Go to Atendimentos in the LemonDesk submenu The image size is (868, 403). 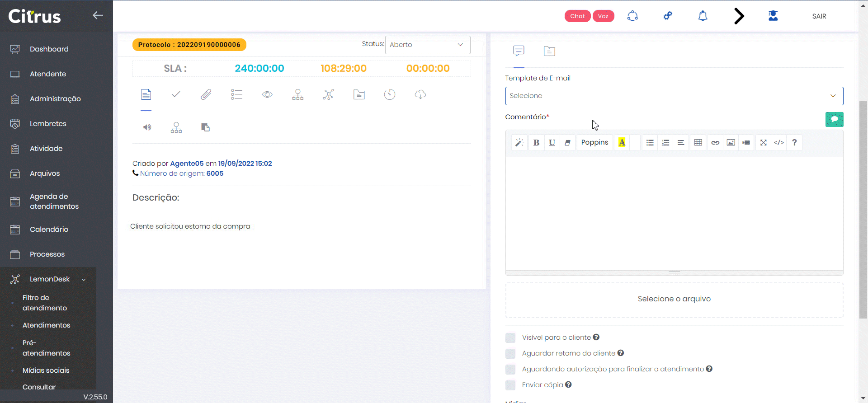pos(46,325)
